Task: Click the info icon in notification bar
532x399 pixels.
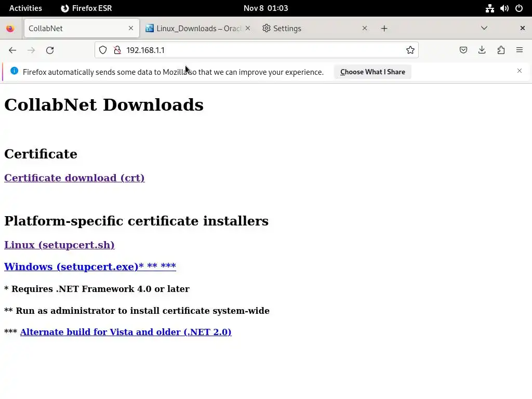Action: tap(14, 71)
